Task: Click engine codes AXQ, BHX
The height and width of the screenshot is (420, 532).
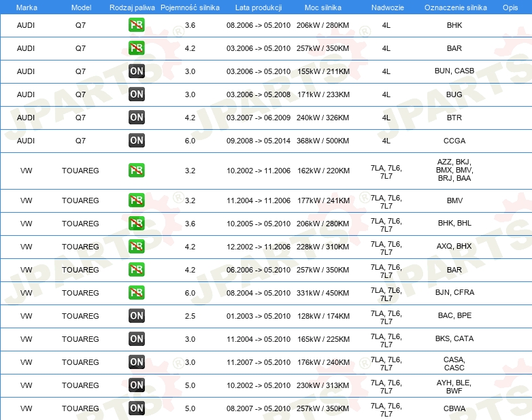Action: click(x=454, y=246)
